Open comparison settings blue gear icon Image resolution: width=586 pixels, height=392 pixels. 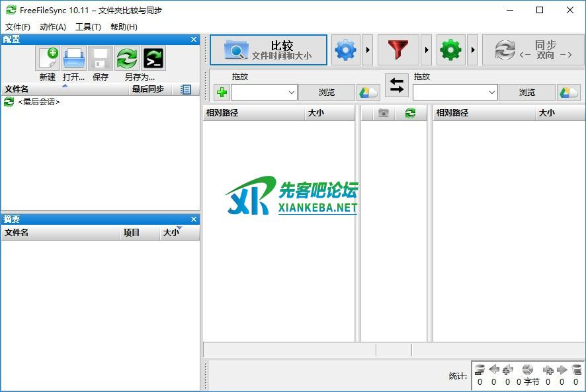tap(345, 50)
